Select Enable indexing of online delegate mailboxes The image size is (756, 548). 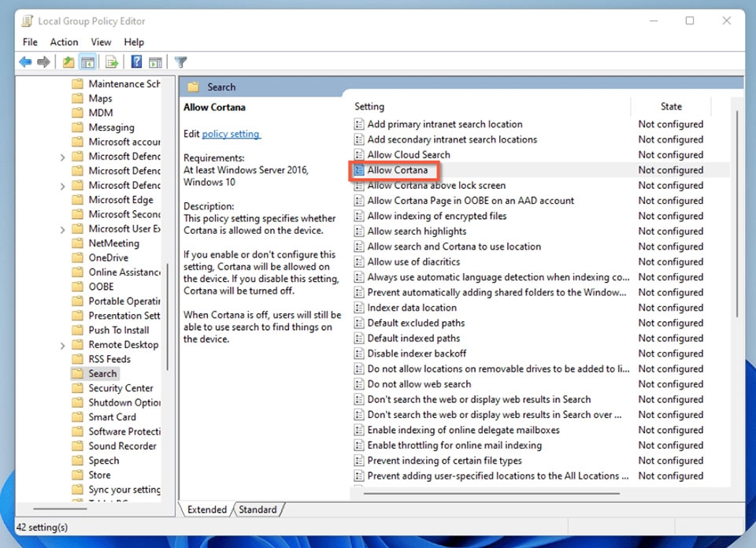pos(463,430)
